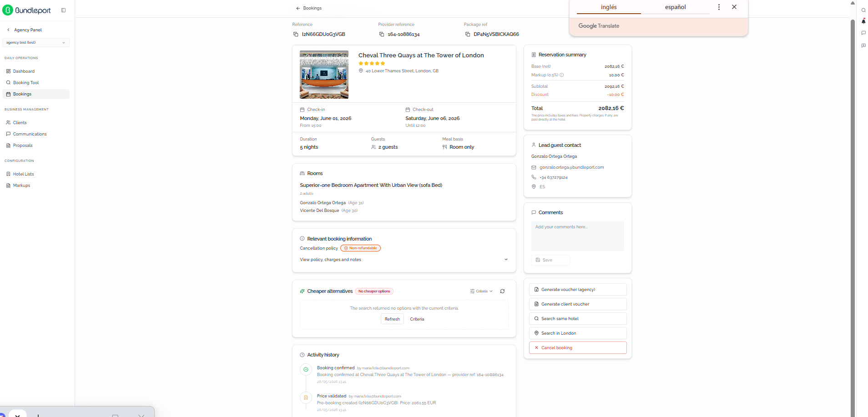This screenshot has width=868, height=417.
Task: Open Markups in the sidebar
Action: [36, 186]
